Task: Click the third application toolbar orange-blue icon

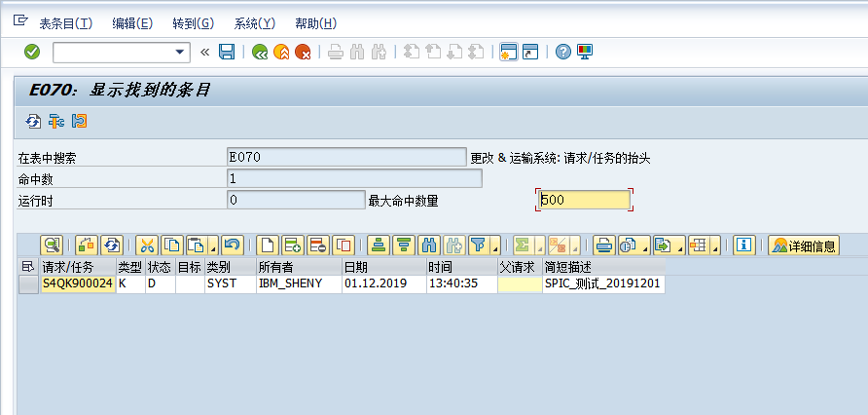Action: point(80,121)
